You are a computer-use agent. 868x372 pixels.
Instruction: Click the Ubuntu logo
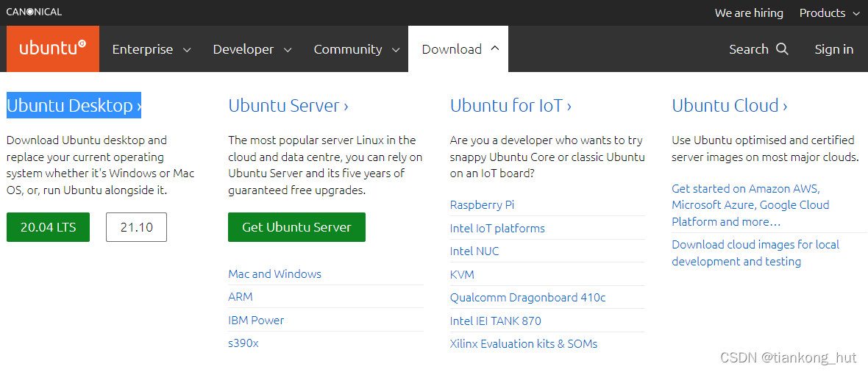coord(53,49)
